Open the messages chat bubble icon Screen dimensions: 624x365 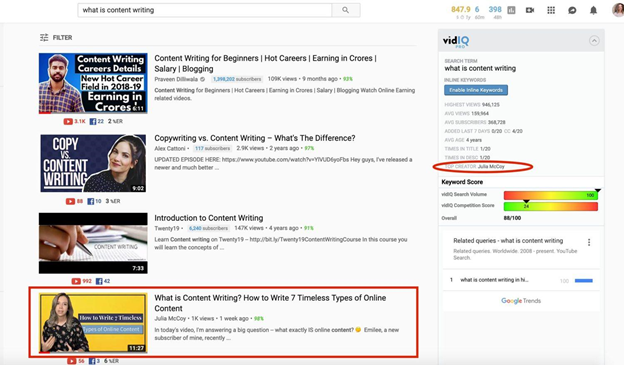(x=572, y=10)
